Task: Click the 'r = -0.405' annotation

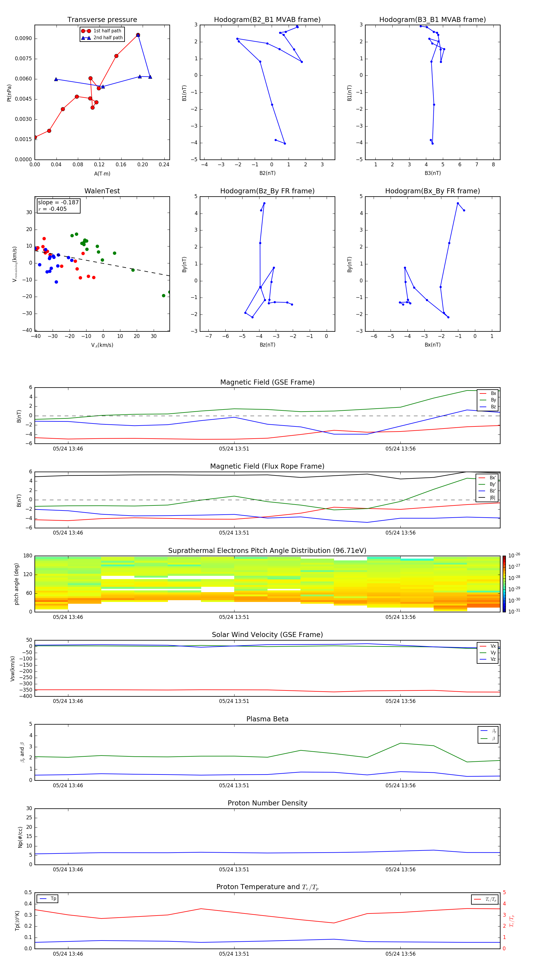Action: tap(53, 209)
